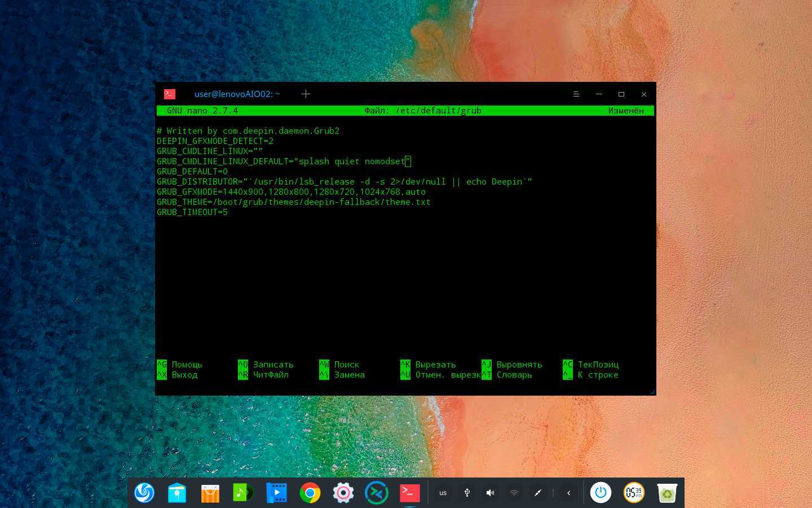
Task: Open the Deepin launcher in the dock
Action: (x=144, y=493)
